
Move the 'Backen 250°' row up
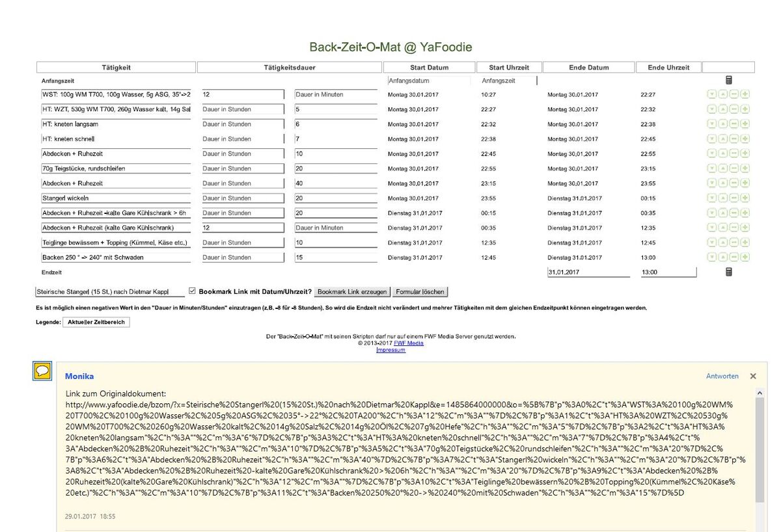(x=722, y=258)
